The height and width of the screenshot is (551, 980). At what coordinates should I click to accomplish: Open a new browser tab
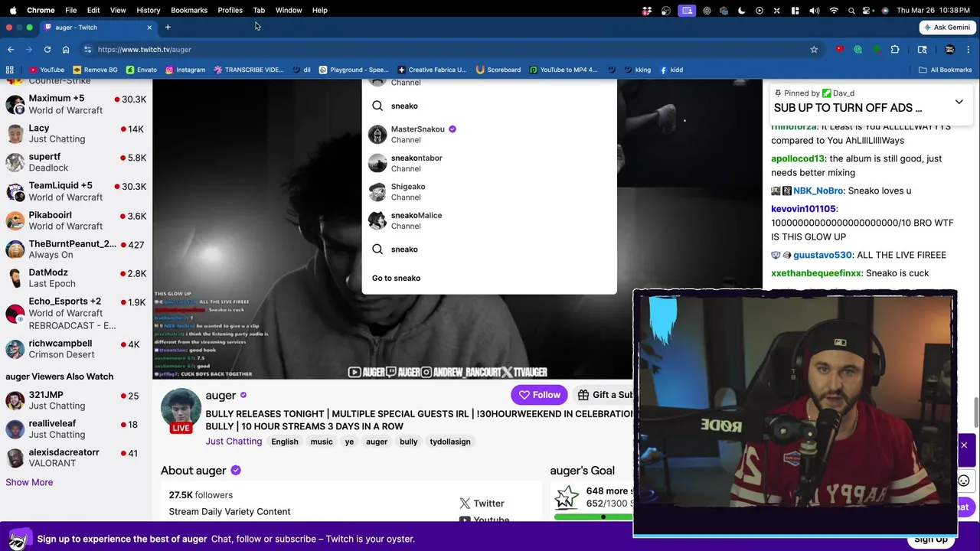(168, 28)
